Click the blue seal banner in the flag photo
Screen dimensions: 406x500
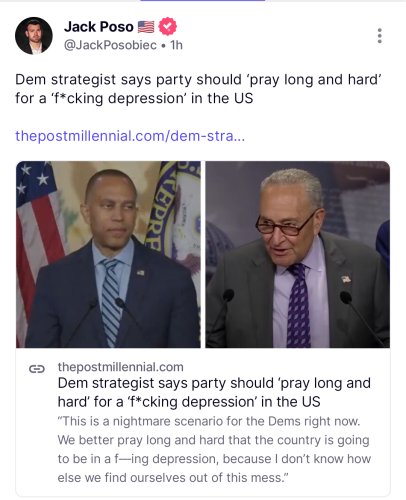click(x=173, y=208)
